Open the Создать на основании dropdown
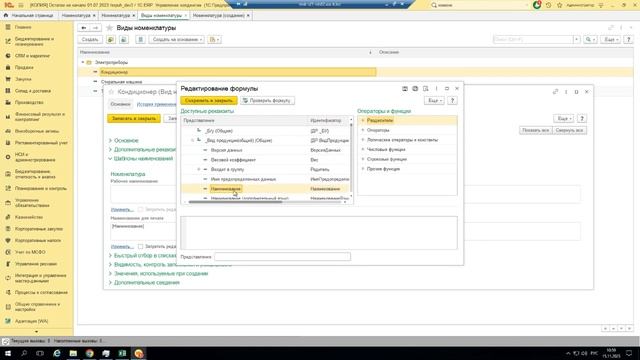Viewport: 640px width, 360px height. tap(177, 40)
